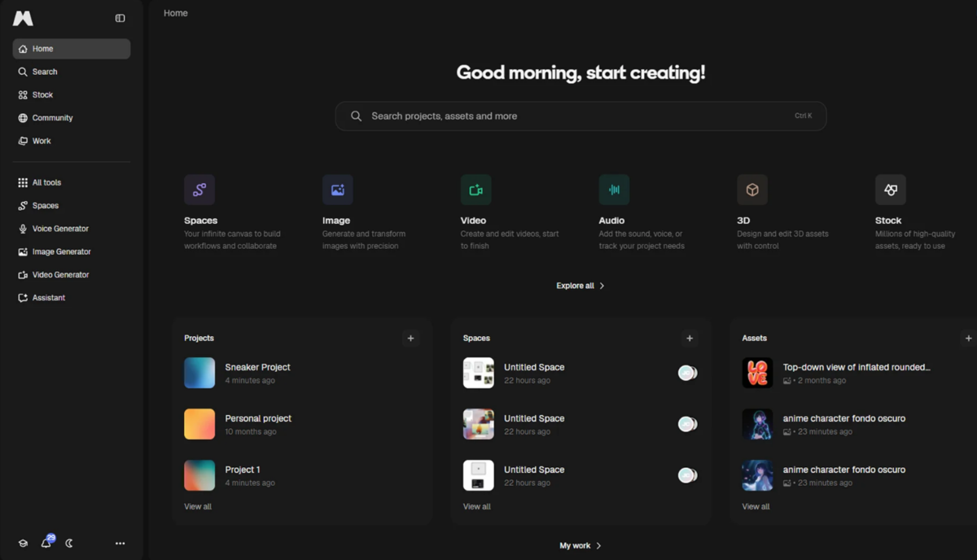Click the Stock shapes tile icon
This screenshot has height=560, width=977.
[x=891, y=190]
